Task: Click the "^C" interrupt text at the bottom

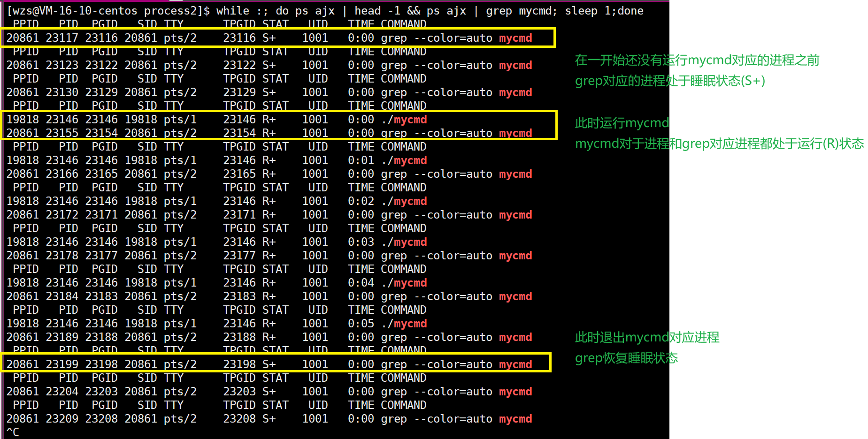Action: point(13,432)
